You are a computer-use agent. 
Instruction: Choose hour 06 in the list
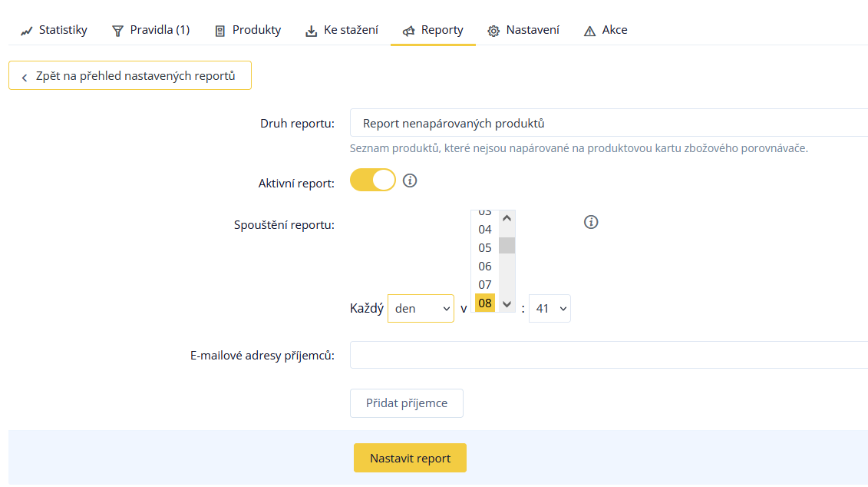(x=485, y=267)
